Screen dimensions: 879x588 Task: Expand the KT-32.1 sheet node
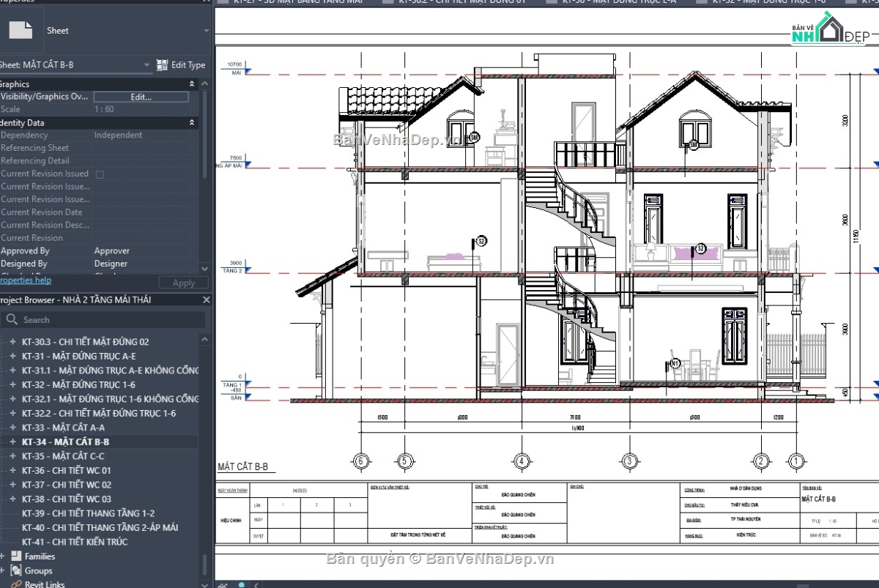tap(12, 398)
